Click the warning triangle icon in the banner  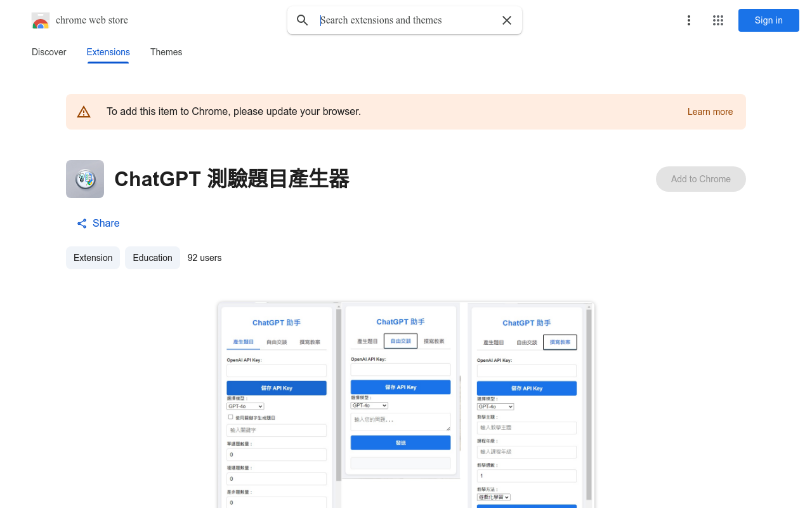coord(84,112)
